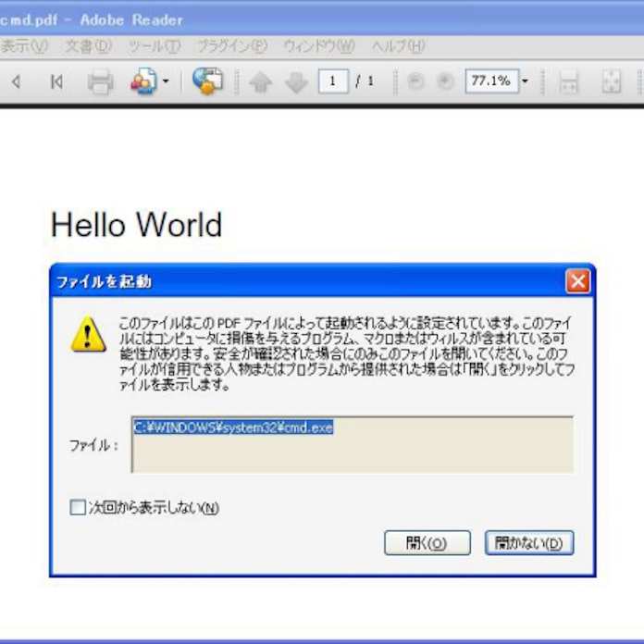Enable the 次回から表示しない checkbox
The image size is (644, 644).
[78, 507]
